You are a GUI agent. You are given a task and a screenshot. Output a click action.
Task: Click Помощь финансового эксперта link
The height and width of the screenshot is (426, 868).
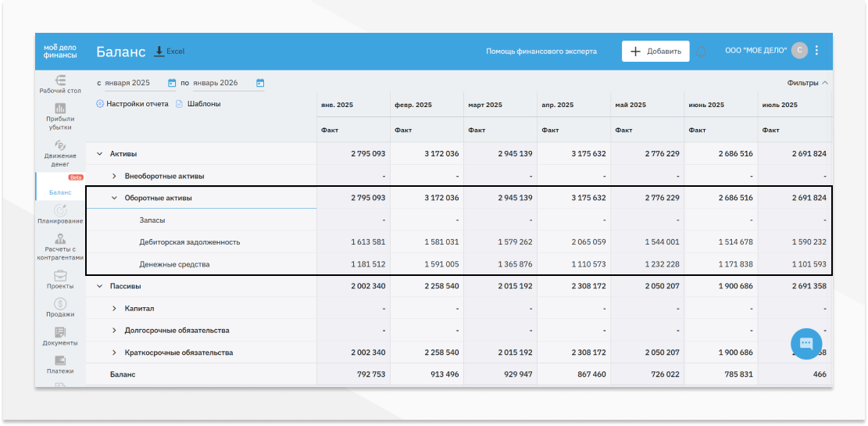pyautogui.click(x=541, y=51)
